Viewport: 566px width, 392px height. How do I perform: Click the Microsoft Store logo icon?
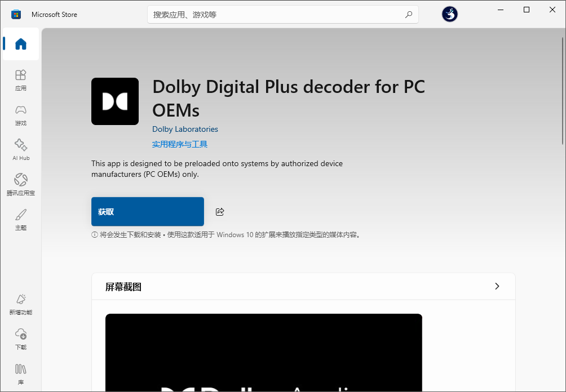pyautogui.click(x=16, y=15)
